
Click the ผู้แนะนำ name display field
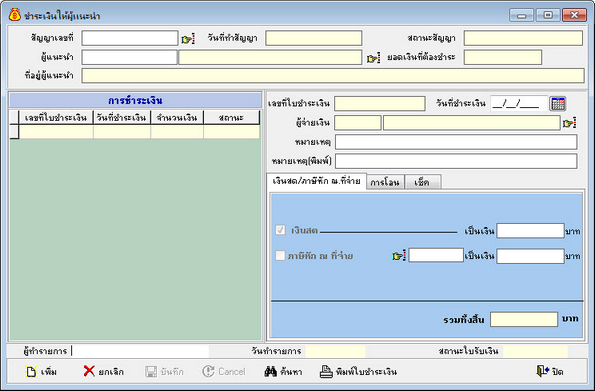[x=270, y=58]
